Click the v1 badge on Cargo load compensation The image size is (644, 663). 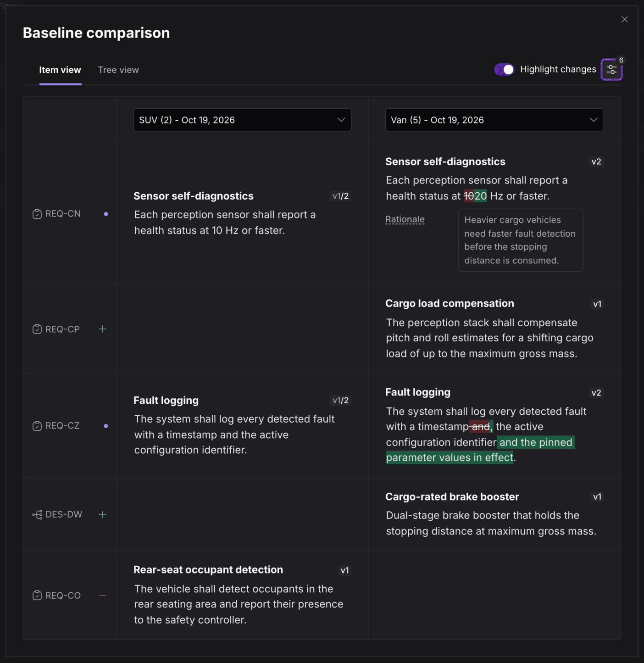(x=597, y=304)
